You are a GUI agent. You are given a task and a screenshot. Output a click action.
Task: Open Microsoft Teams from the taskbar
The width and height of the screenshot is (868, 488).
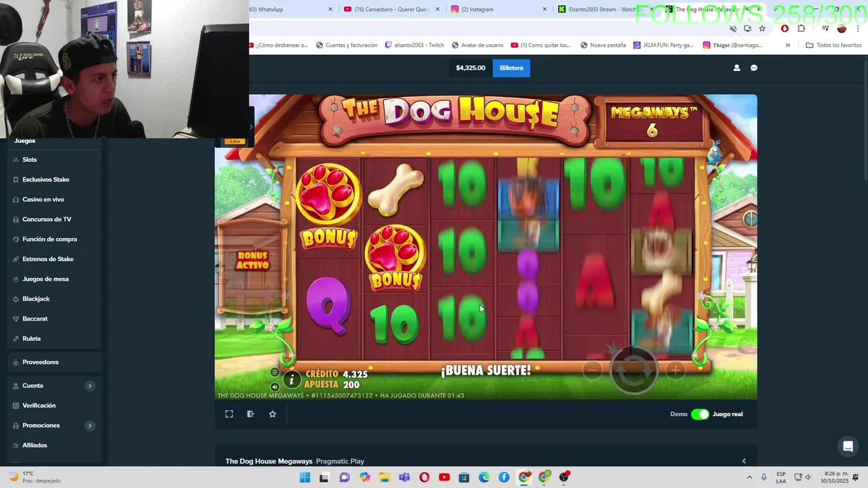(404, 477)
